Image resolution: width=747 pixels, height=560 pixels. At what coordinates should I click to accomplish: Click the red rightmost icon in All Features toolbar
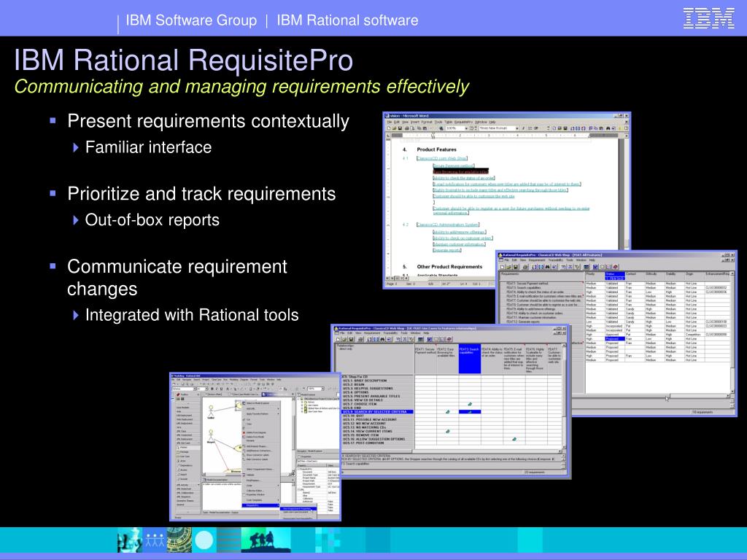[x=616, y=267]
